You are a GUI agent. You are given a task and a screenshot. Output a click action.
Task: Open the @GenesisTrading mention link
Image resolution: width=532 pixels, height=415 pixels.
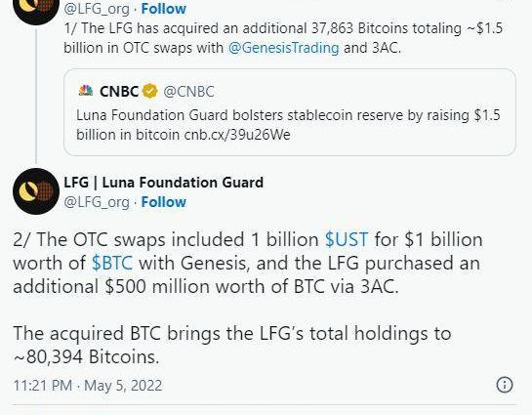click(284, 48)
